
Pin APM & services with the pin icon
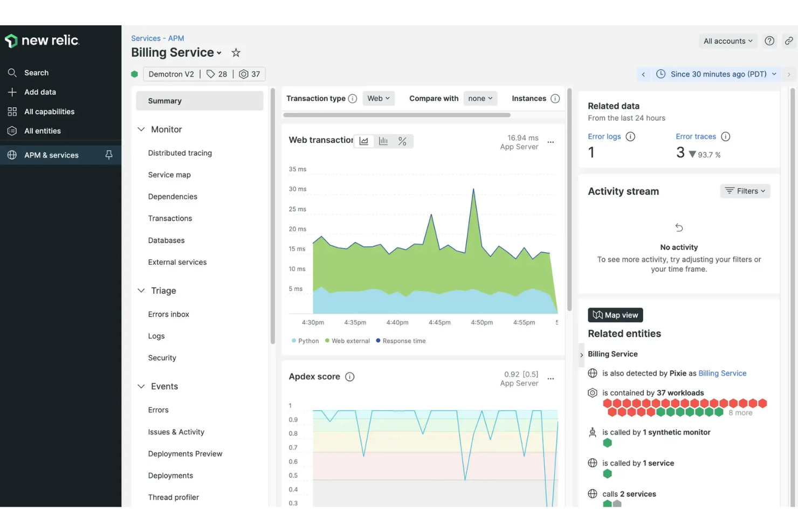coord(109,155)
